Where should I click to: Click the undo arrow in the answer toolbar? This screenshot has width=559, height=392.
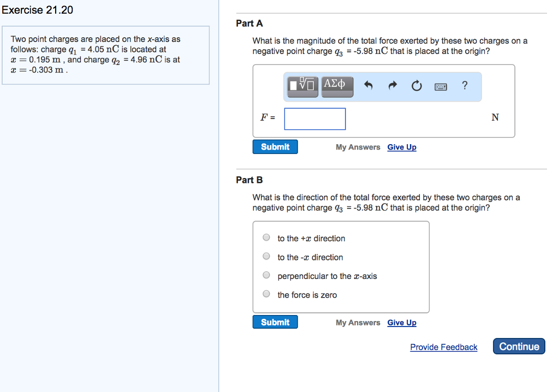coord(368,86)
